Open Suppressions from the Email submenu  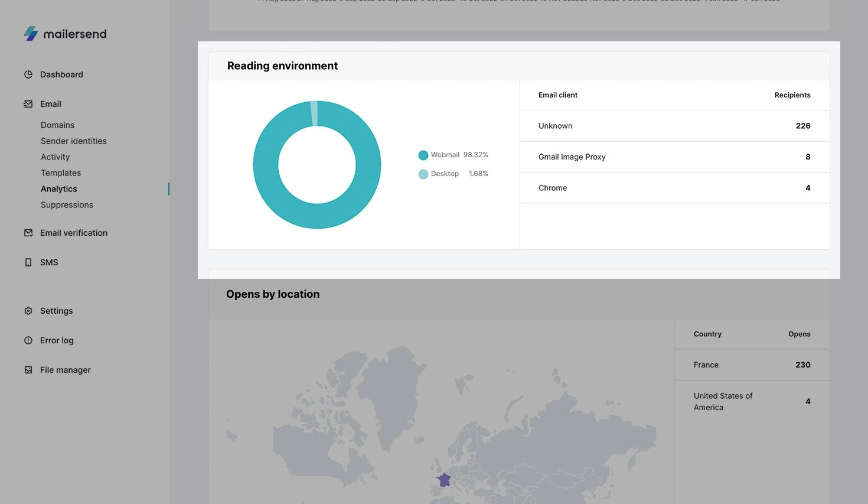67,205
